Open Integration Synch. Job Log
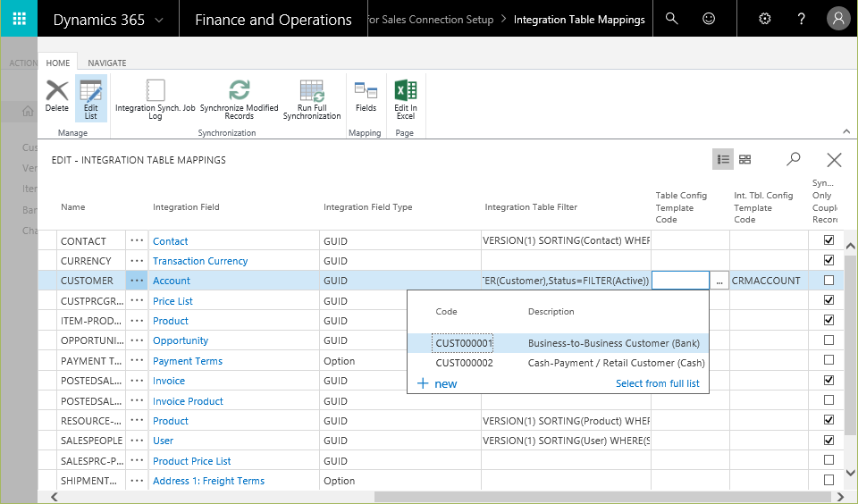 pyautogui.click(x=155, y=99)
